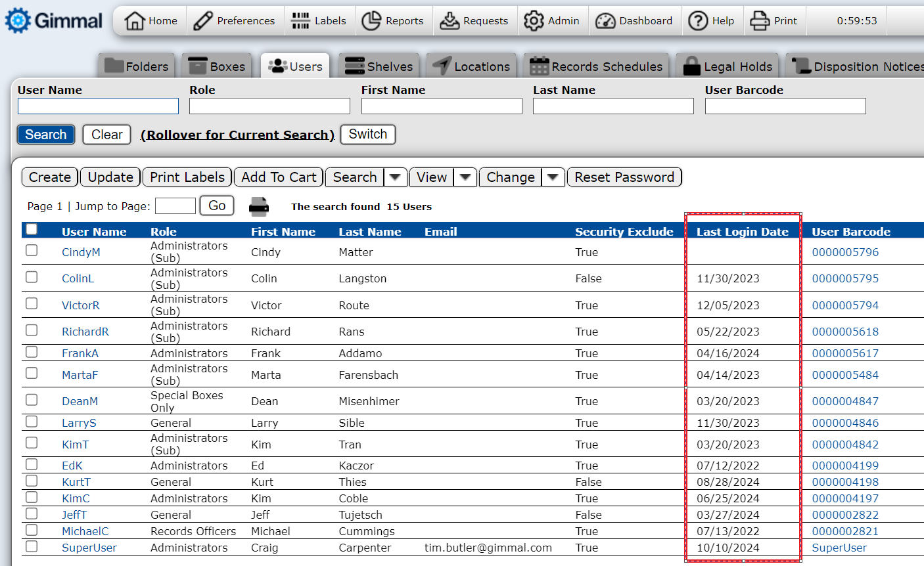Open the ColinL user link
This screenshot has height=566, width=924.
click(x=78, y=278)
